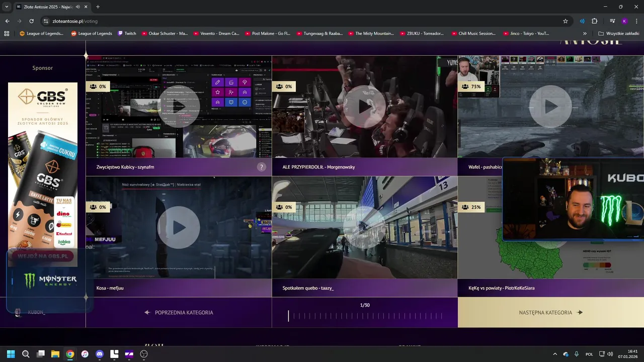Screen dimensions: 644x362
Task: Switch to Złote Antosie 2025 tab
Action: [x=52, y=7]
